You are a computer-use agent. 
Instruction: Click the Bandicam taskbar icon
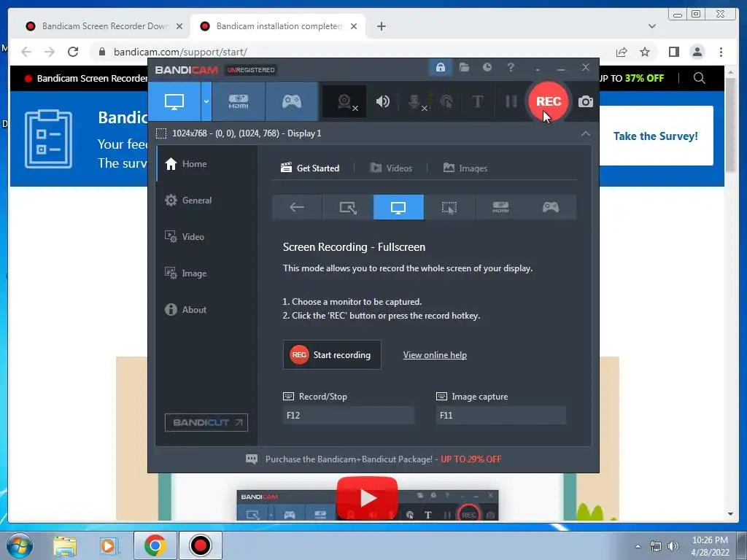[200, 545]
